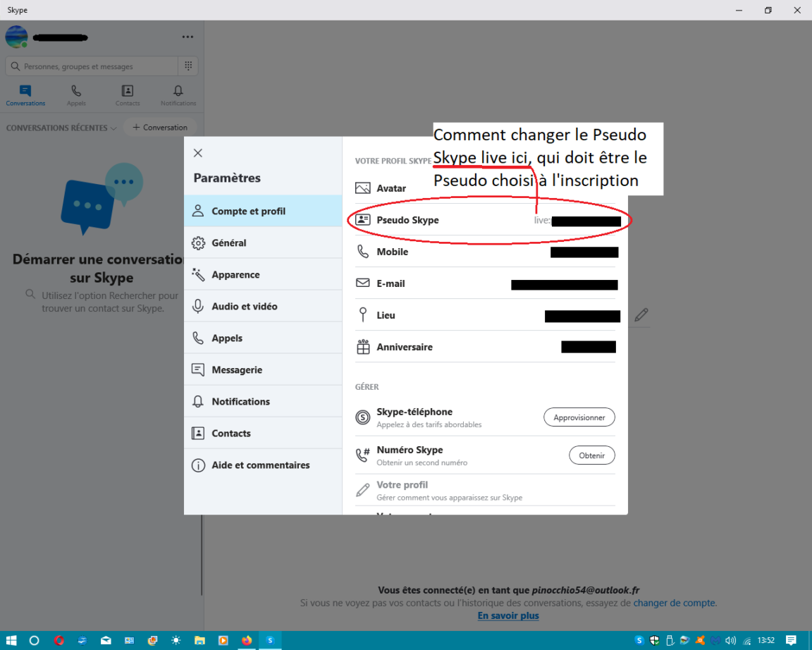This screenshot has height=650, width=812.
Task: Click the search field for Personnes, groupes
Action: [x=92, y=66]
